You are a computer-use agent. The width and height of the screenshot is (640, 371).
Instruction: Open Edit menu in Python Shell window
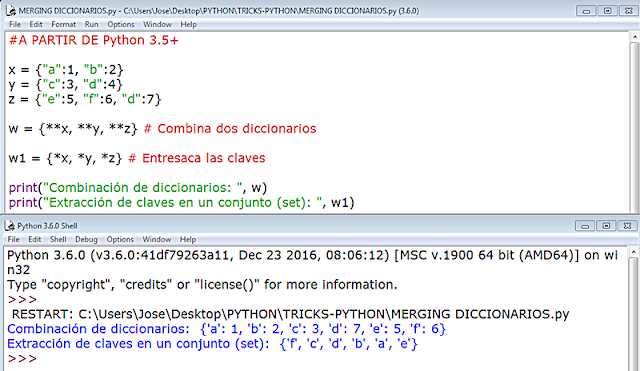35,239
